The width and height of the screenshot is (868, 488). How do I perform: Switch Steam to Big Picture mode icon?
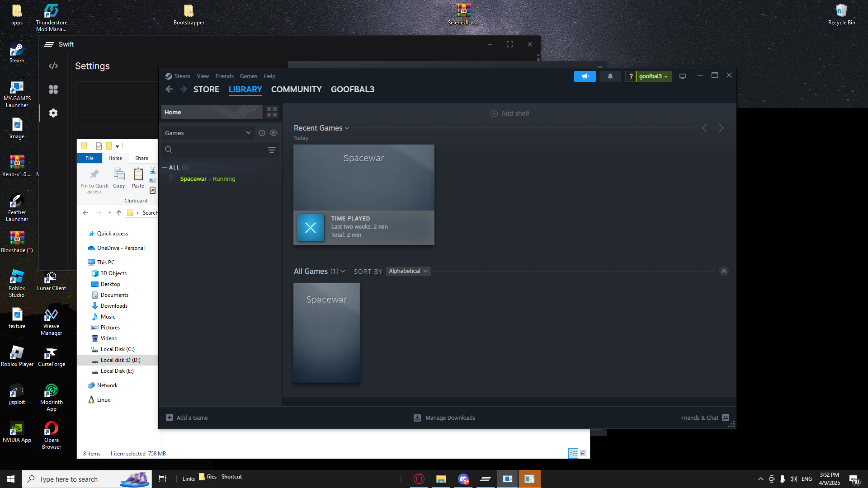tap(683, 76)
